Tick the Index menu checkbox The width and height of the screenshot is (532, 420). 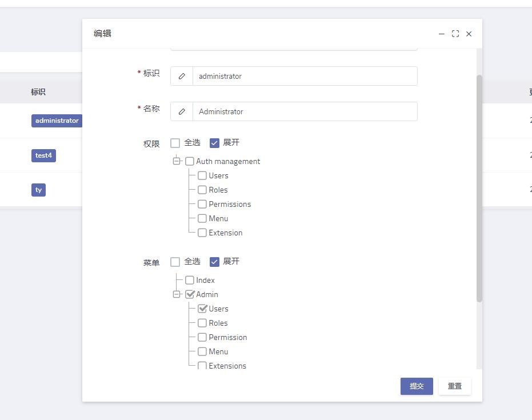pyautogui.click(x=190, y=280)
